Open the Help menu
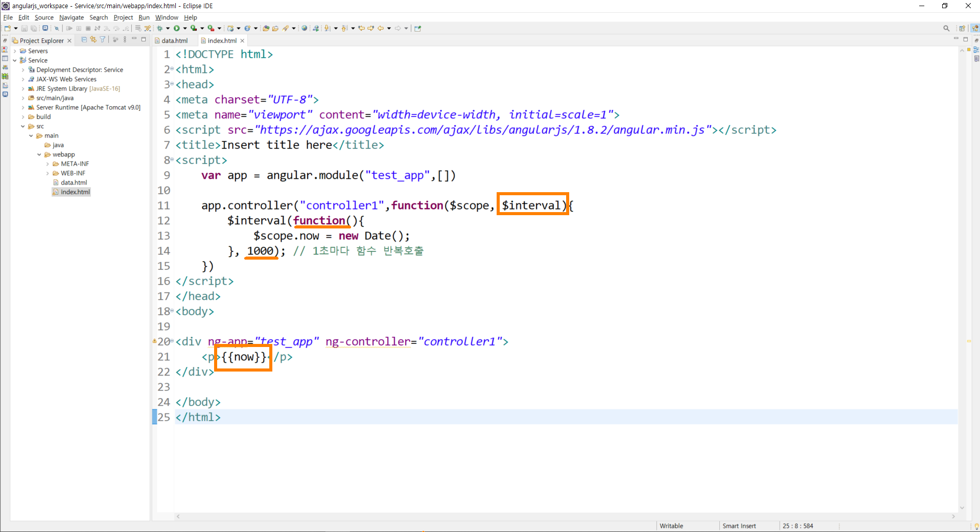 pyautogui.click(x=191, y=17)
